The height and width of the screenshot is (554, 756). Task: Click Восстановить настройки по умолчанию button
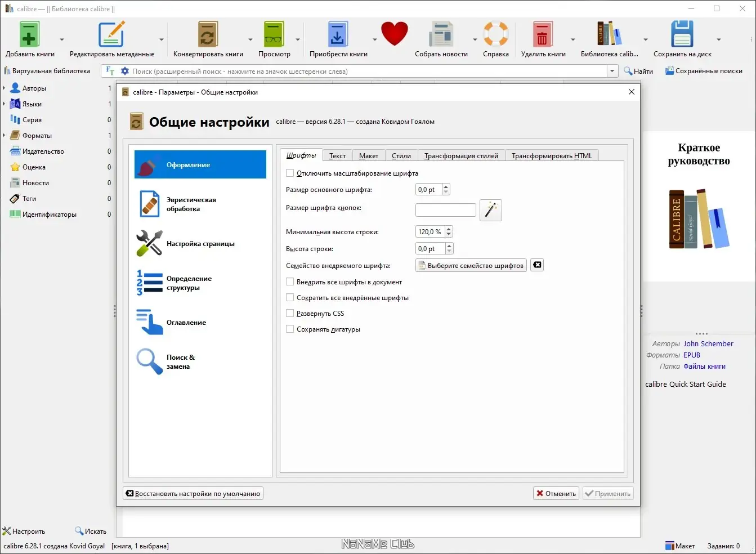point(193,494)
